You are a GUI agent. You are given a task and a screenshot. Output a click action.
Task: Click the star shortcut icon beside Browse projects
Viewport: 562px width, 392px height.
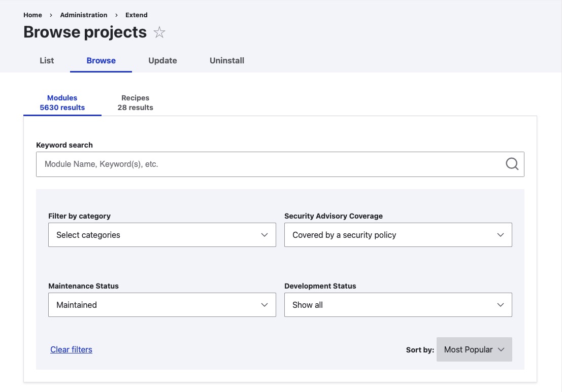coord(159,33)
